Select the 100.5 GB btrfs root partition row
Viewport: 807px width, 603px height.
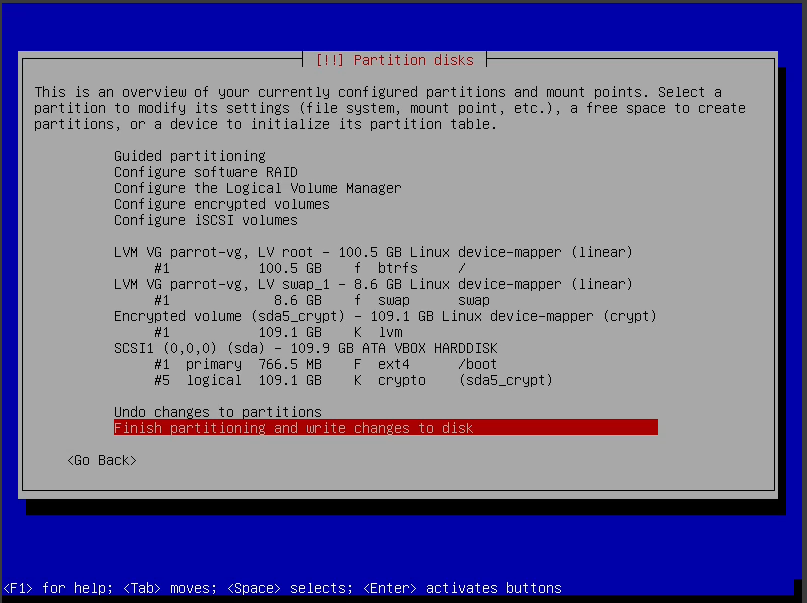click(310, 268)
